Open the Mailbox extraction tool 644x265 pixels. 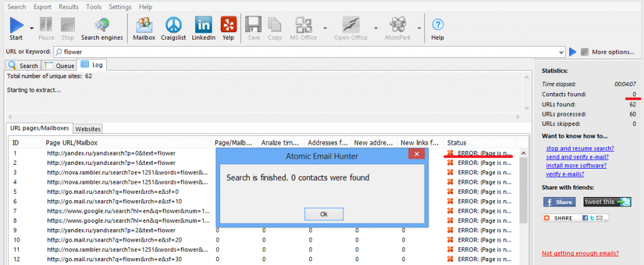(144, 29)
